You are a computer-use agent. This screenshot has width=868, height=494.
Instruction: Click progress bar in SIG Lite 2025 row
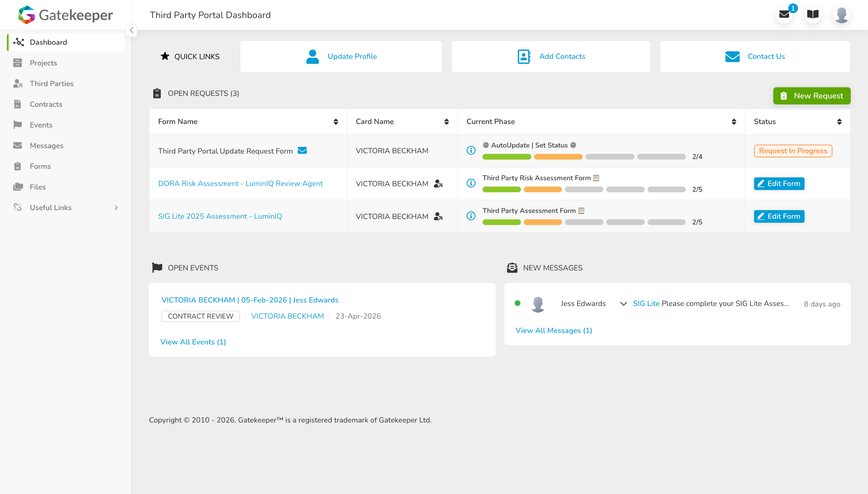coord(584,222)
